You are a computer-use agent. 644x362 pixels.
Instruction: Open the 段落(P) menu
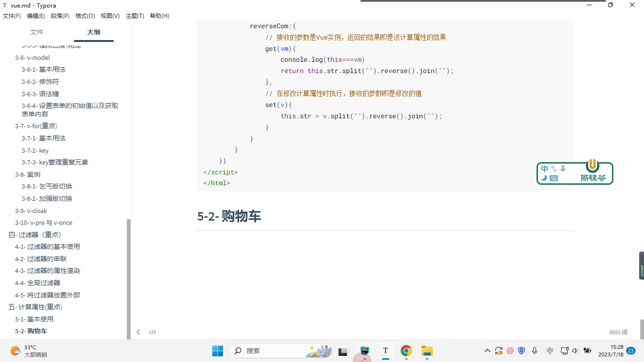coord(60,16)
